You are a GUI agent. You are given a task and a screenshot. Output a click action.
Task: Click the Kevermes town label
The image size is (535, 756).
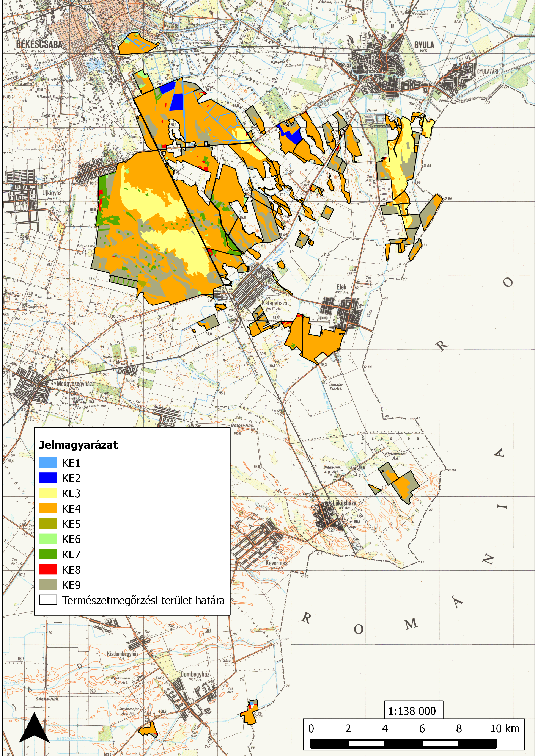pyautogui.click(x=276, y=563)
